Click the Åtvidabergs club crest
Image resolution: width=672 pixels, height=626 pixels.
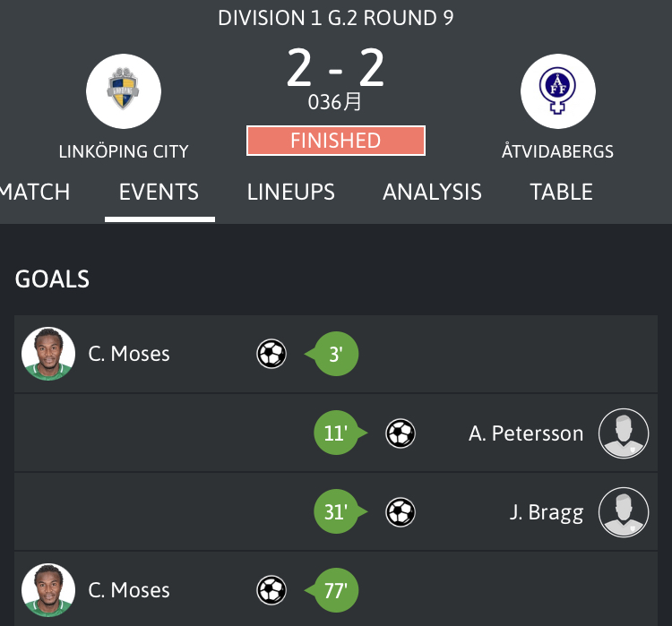(557, 91)
